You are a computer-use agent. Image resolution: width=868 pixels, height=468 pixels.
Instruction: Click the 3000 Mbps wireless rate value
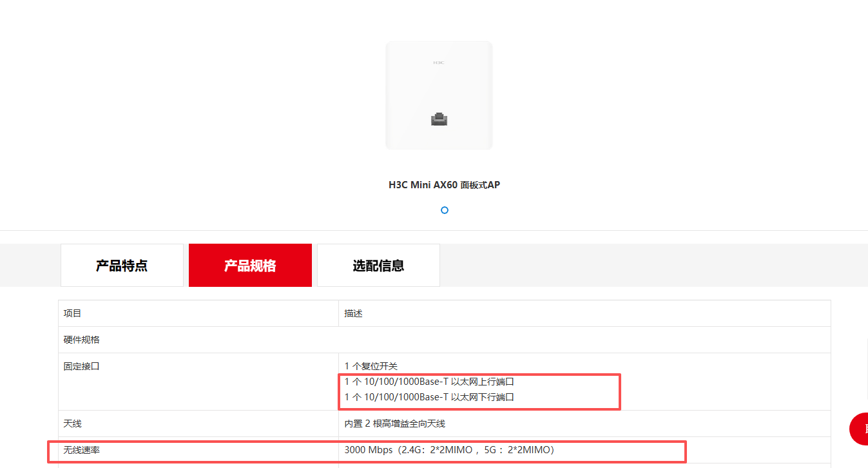(449, 450)
